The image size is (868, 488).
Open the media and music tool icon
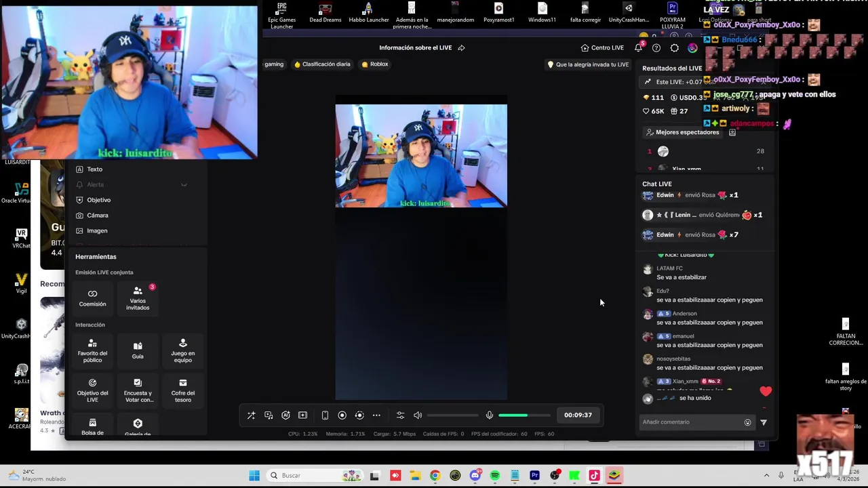coord(269,415)
